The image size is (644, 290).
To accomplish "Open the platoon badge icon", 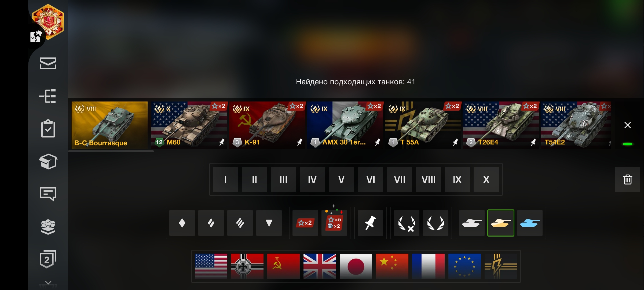I will (48, 259).
